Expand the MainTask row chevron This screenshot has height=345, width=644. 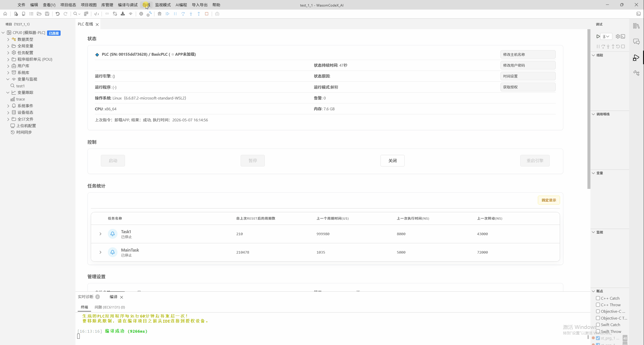pos(100,252)
